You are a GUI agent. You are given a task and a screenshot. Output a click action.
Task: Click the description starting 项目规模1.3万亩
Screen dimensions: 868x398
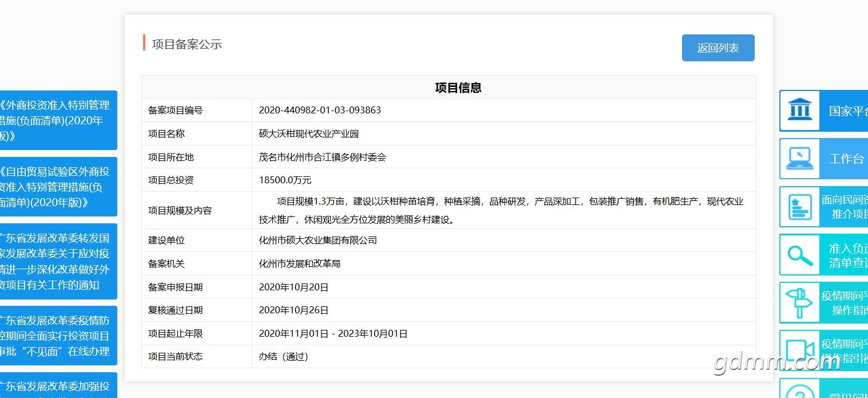point(501,210)
